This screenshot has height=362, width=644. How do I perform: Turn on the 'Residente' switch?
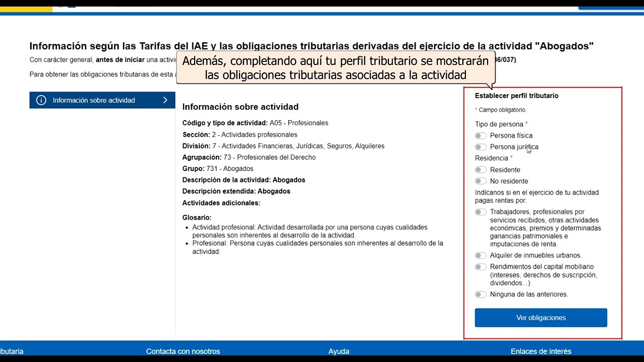click(480, 170)
